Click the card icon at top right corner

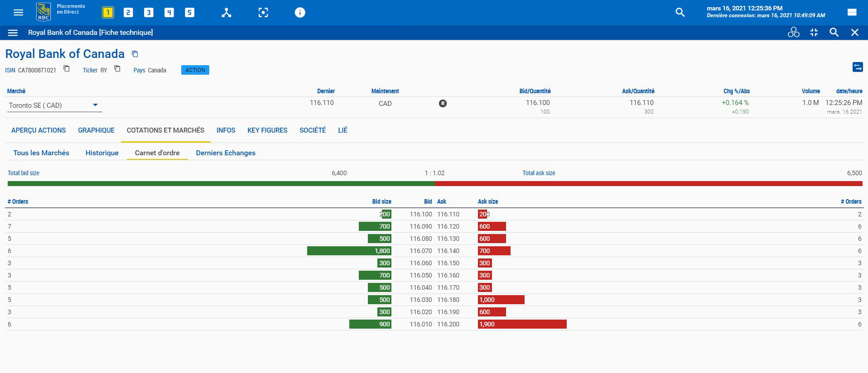coord(852,12)
